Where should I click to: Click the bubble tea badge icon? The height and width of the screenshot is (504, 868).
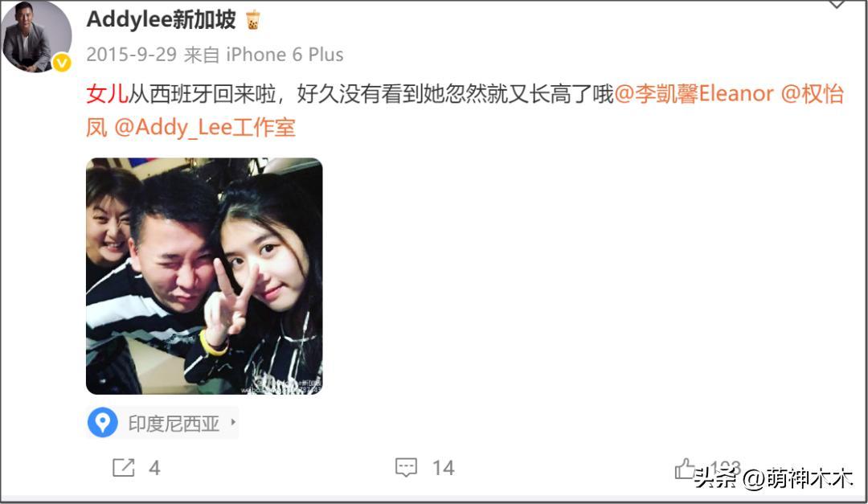click(x=252, y=20)
